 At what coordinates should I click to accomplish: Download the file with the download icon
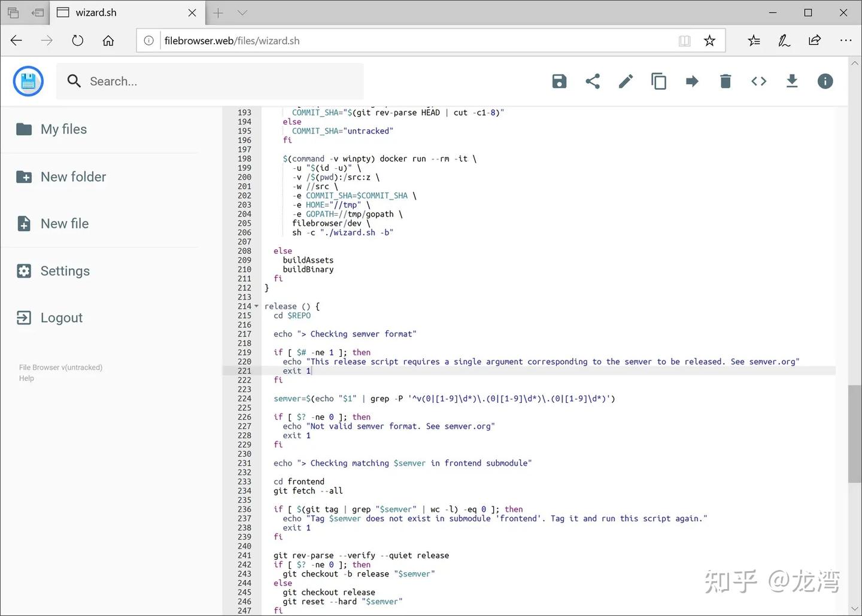792,81
